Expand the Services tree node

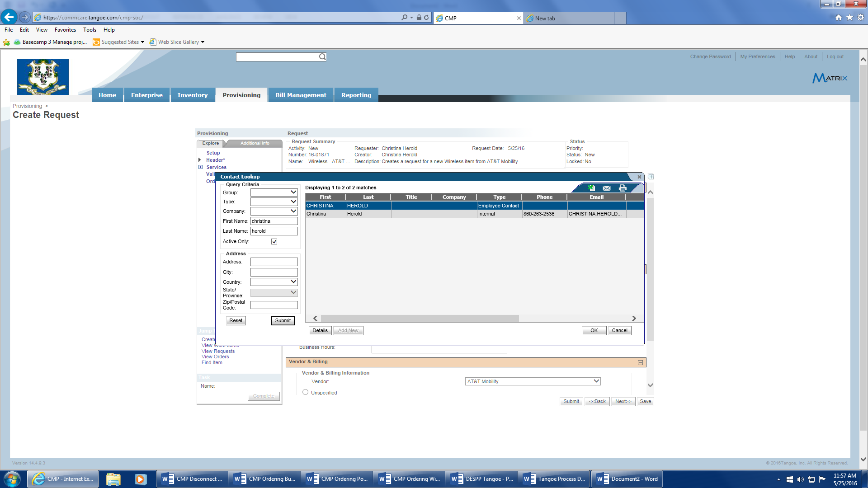200,167
